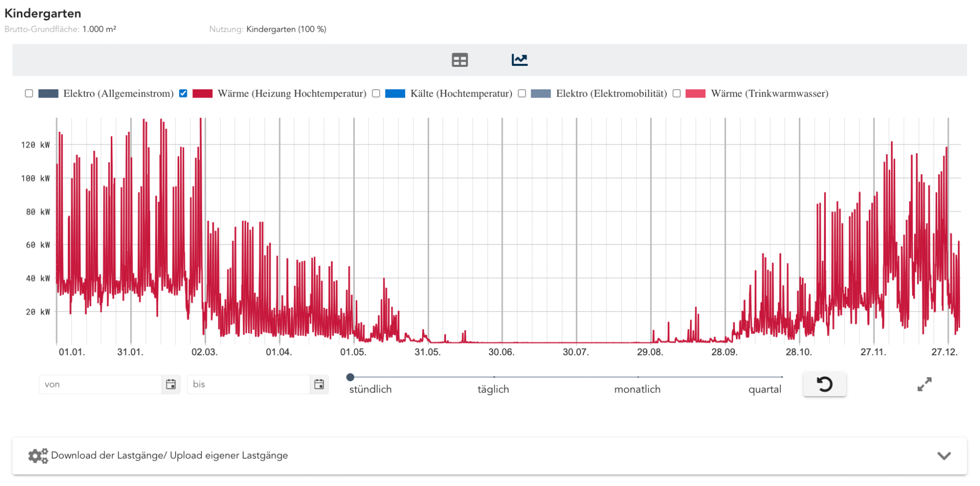Switch to the table view icon

click(x=459, y=60)
